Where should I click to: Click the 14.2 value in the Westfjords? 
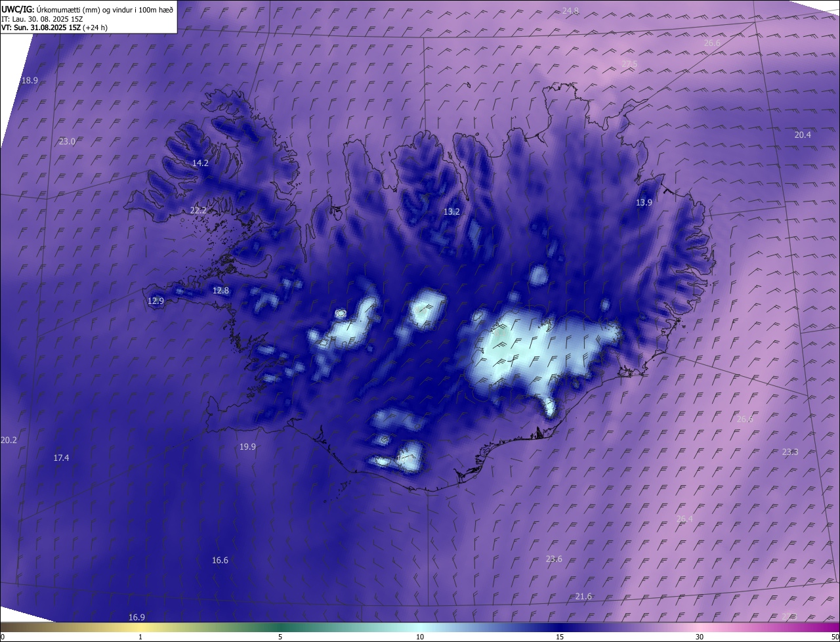200,163
